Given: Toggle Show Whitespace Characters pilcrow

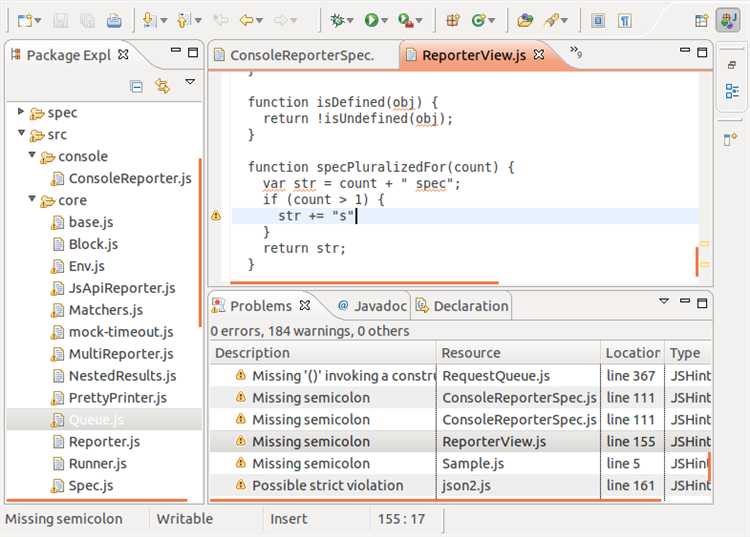Looking at the screenshot, I should pos(625,21).
